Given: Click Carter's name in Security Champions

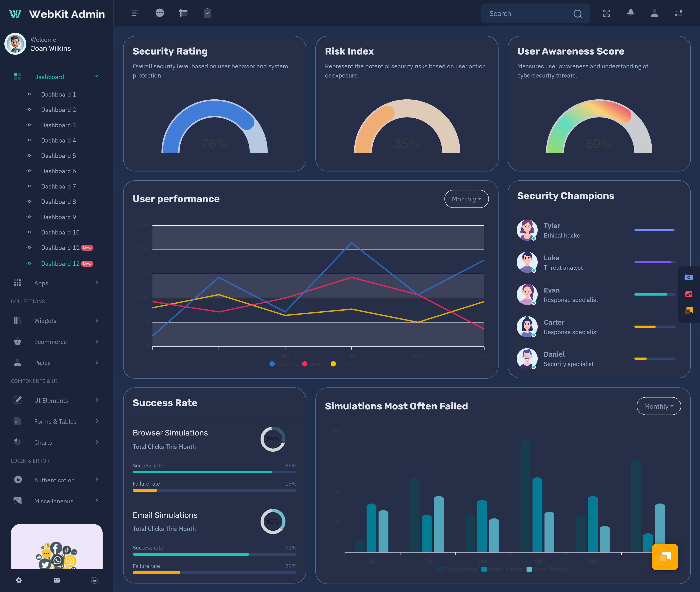Looking at the screenshot, I should pyautogui.click(x=554, y=322).
